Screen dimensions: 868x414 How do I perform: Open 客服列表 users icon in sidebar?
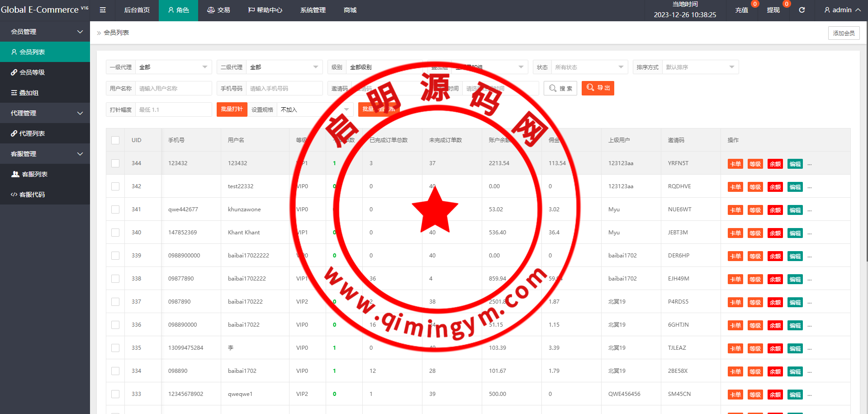[15, 174]
